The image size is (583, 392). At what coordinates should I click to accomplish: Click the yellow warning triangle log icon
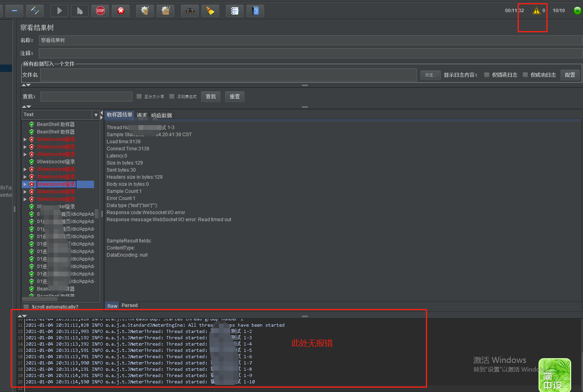[x=536, y=11]
